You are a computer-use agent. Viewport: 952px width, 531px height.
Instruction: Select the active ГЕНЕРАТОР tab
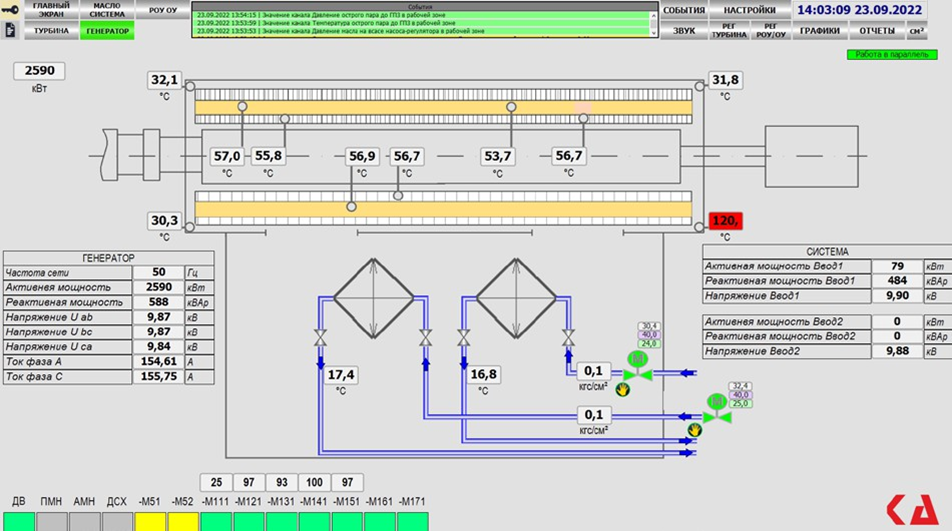tap(107, 30)
